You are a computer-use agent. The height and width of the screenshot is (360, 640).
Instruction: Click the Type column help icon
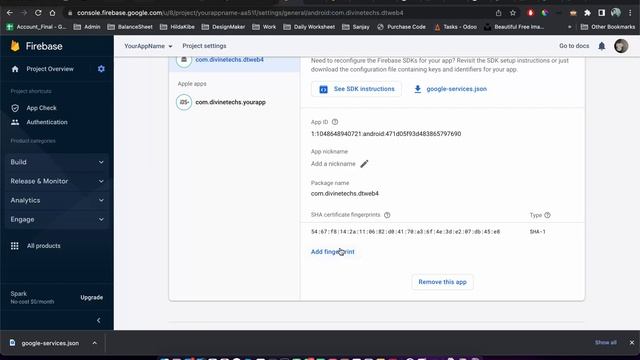pyautogui.click(x=547, y=215)
